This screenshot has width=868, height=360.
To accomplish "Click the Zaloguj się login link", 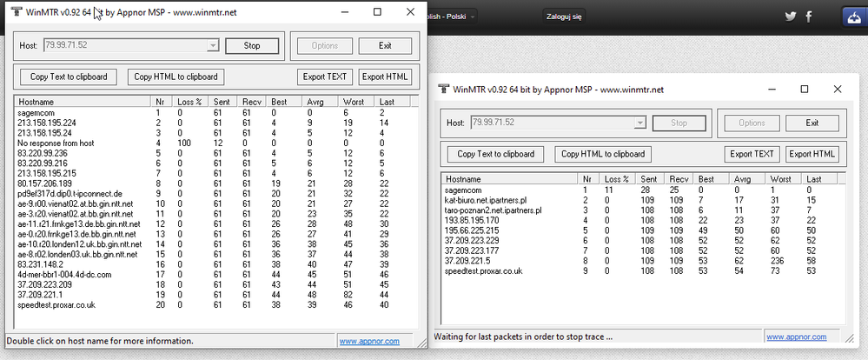I will (565, 17).
